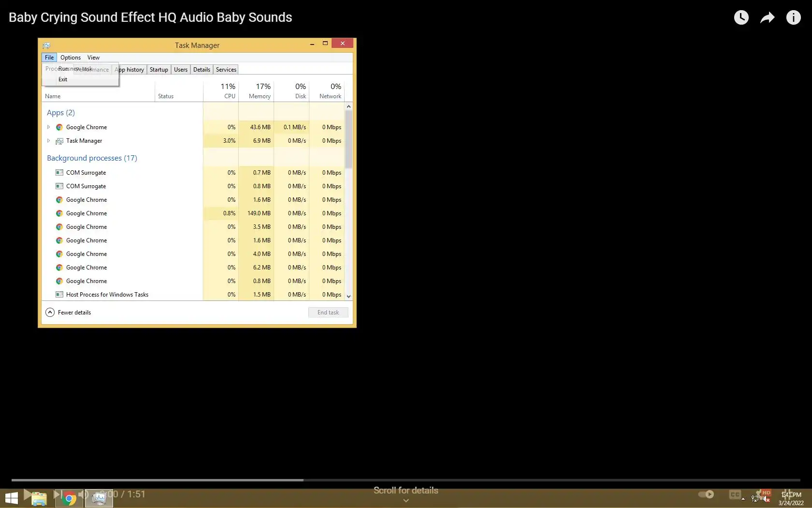Click the Chrome icon using 149.0 MB

click(59, 213)
